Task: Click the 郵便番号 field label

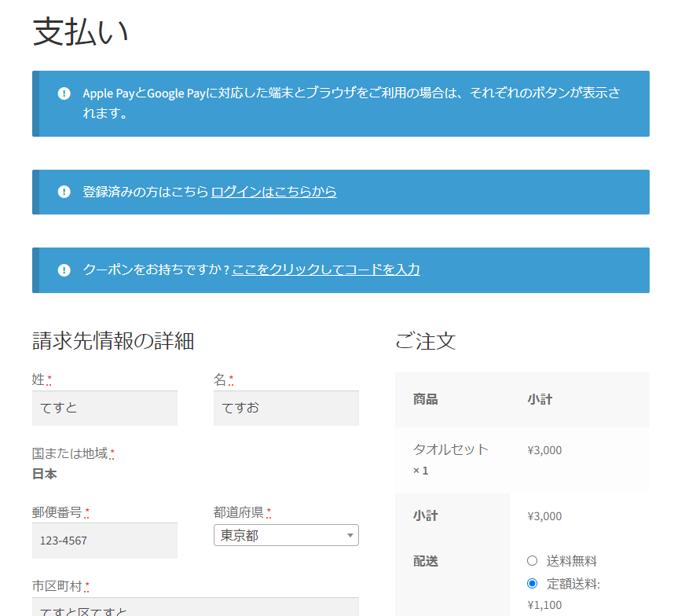Action: [57, 512]
